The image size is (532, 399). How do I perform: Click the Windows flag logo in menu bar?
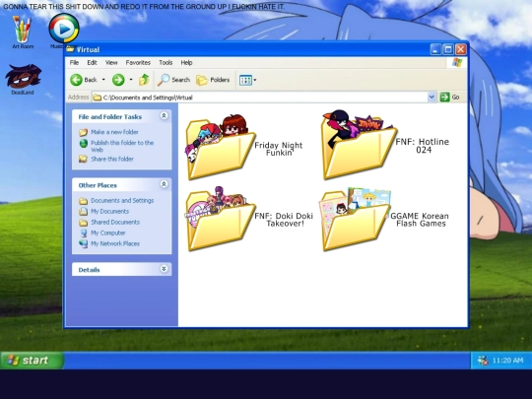(457, 62)
